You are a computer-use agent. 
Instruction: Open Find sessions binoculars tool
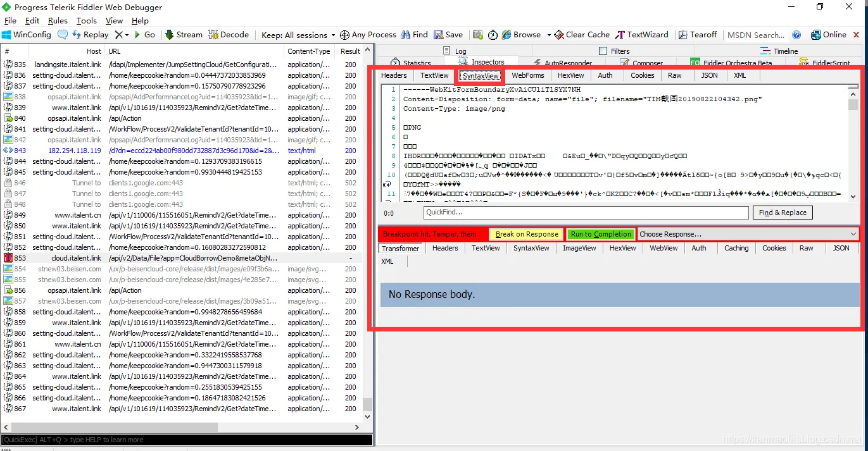coord(414,35)
